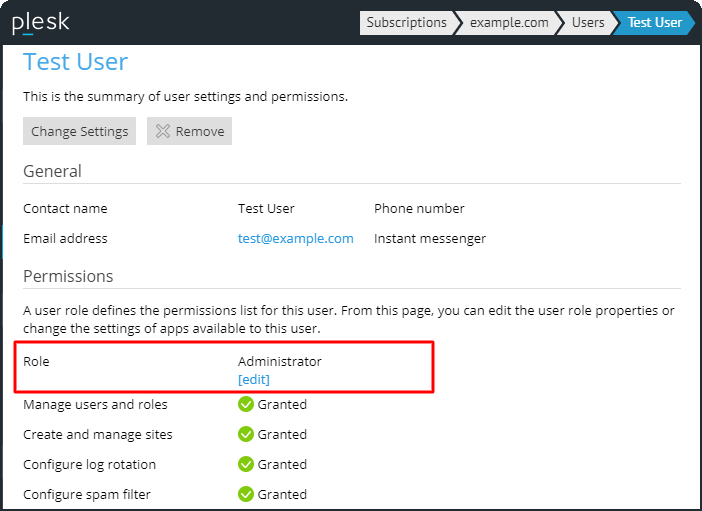Click green check beside Manage users and roles
702x511 pixels.
[x=246, y=405]
